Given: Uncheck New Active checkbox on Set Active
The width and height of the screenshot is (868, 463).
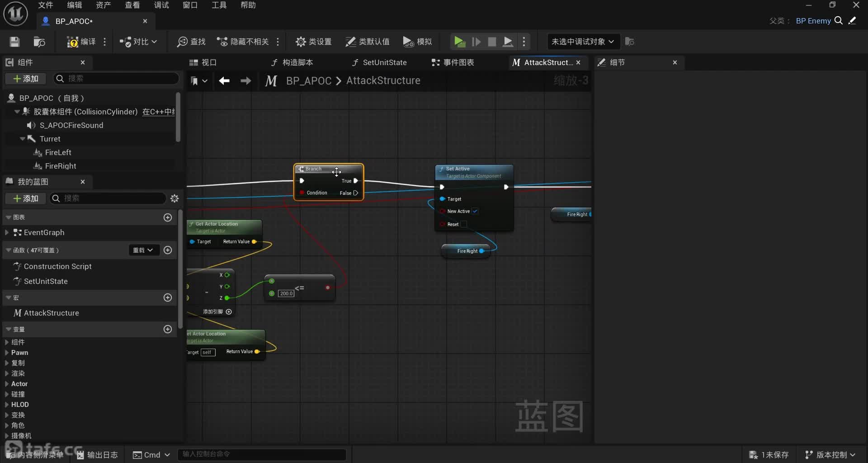Looking at the screenshot, I should pyautogui.click(x=475, y=211).
